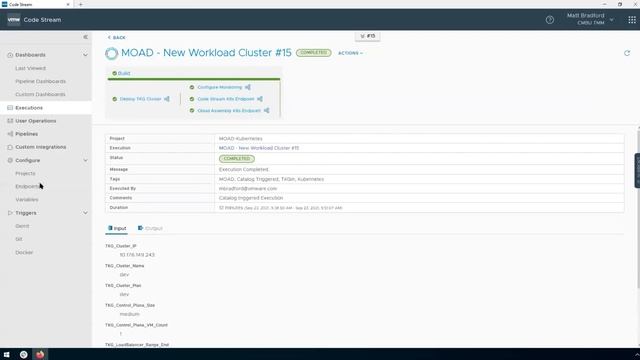
Task: Click the Executions list icon in sidebar
Action: pyautogui.click(x=10, y=108)
